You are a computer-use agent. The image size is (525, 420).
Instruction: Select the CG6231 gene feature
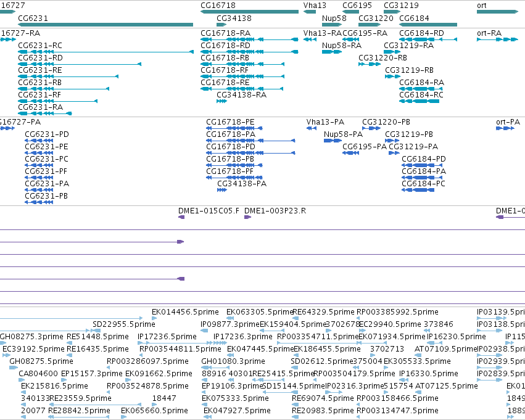pyautogui.click(x=105, y=25)
